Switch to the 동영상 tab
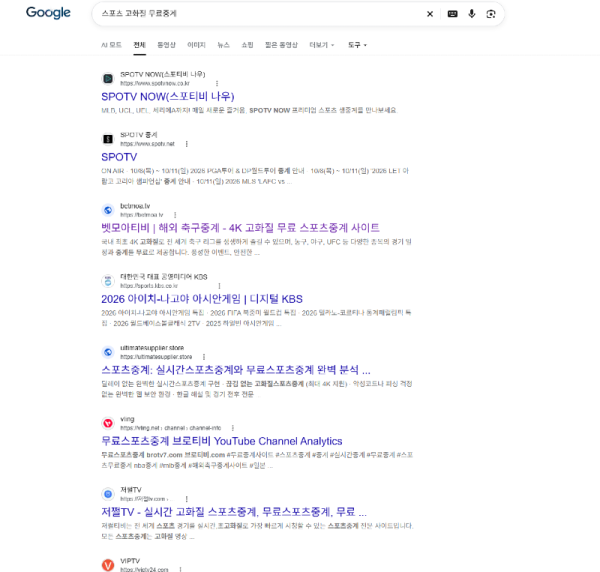 pyautogui.click(x=166, y=45)
